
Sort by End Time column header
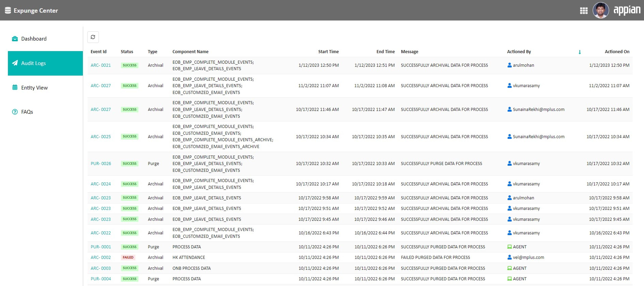point(386,52)
